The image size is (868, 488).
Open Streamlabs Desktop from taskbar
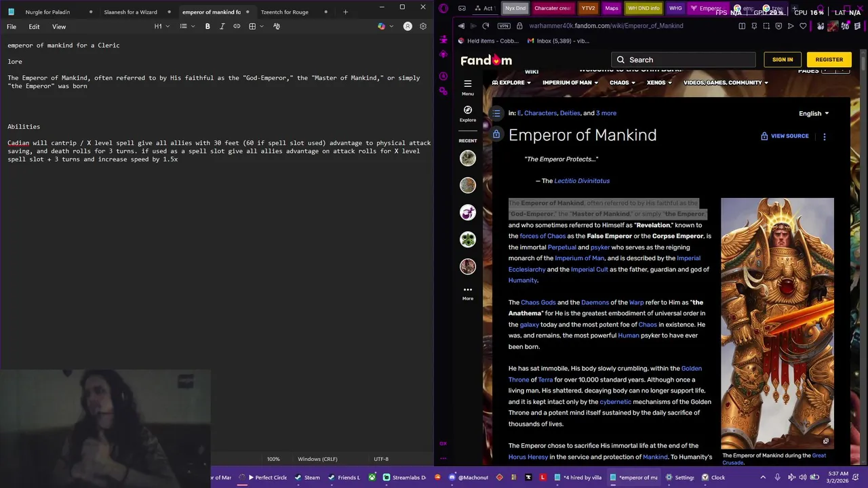point(405,477)
